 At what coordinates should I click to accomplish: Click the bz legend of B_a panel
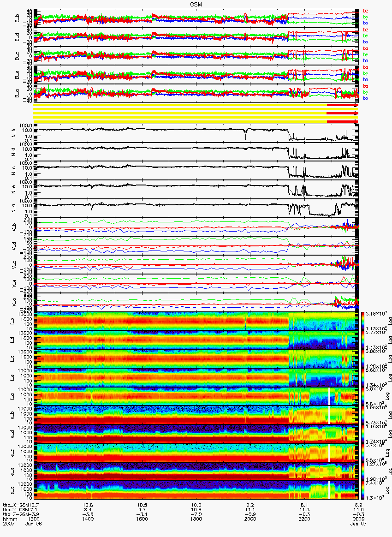pos(366,86)
